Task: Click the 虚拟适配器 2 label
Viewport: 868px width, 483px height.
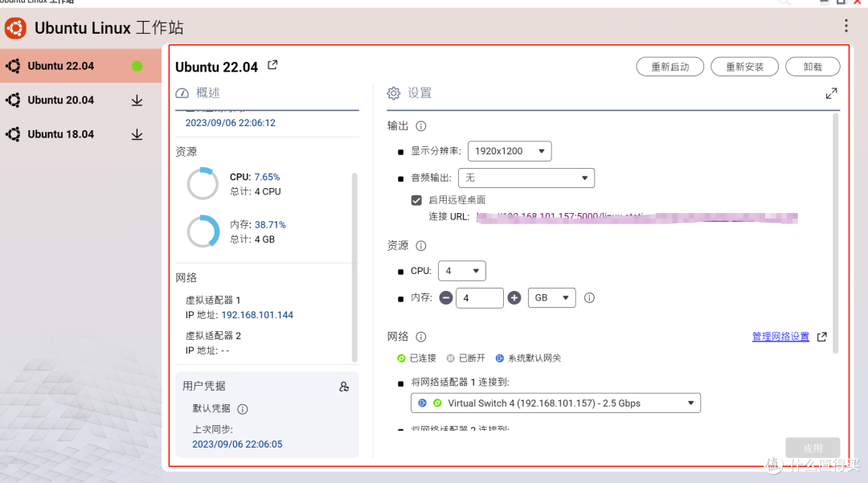Action: click(213, 336)
